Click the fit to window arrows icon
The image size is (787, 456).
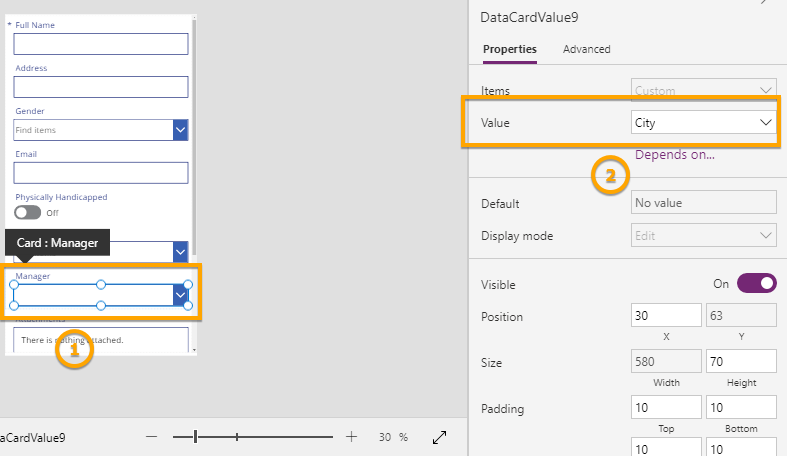tap(439, 437)
